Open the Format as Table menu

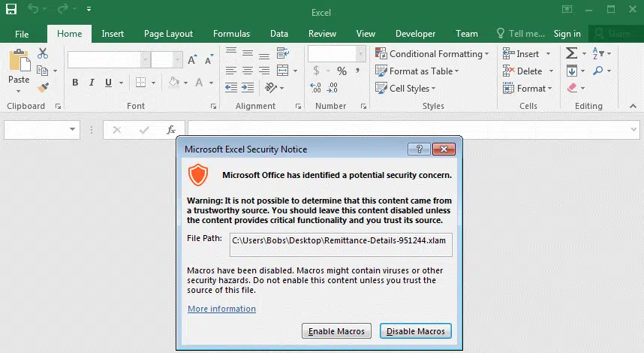pyautogui.click(x=417, y=71)
